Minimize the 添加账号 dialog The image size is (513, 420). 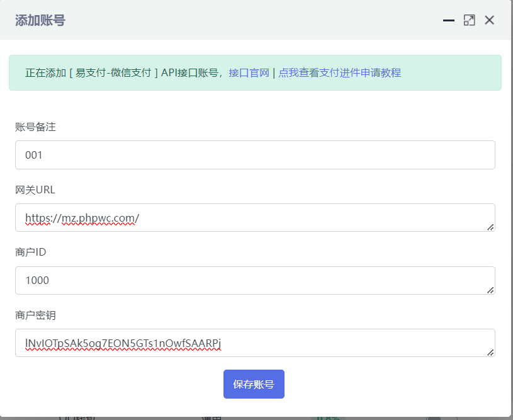(449, 20)
